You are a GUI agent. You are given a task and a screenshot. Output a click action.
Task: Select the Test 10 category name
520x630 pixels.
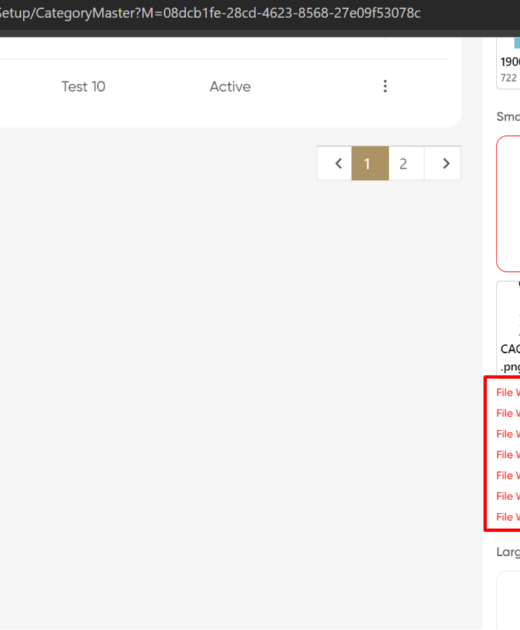coord(83,86)
